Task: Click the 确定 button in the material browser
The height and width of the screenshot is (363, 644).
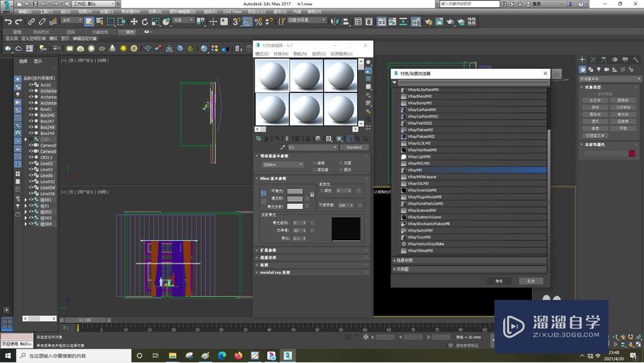Action: click(x=499, y=281)
